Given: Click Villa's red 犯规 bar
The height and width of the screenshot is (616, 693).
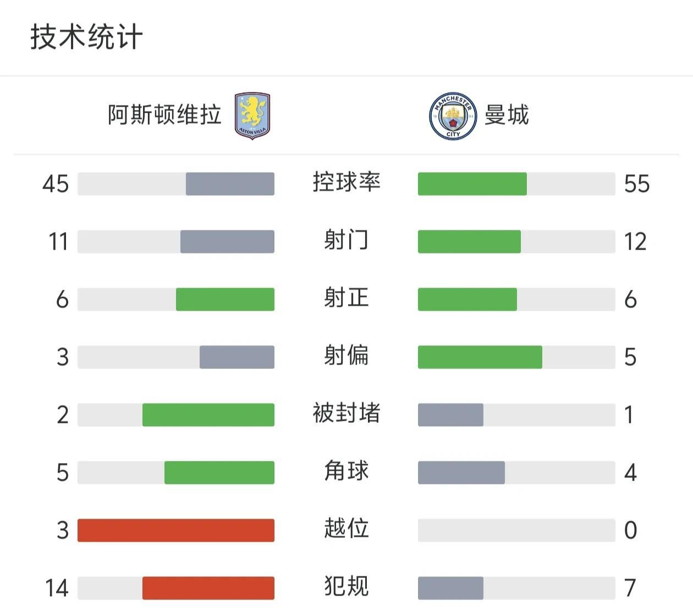Looking at the screenshot, I should pyautogui.click(x=208, y=588).
